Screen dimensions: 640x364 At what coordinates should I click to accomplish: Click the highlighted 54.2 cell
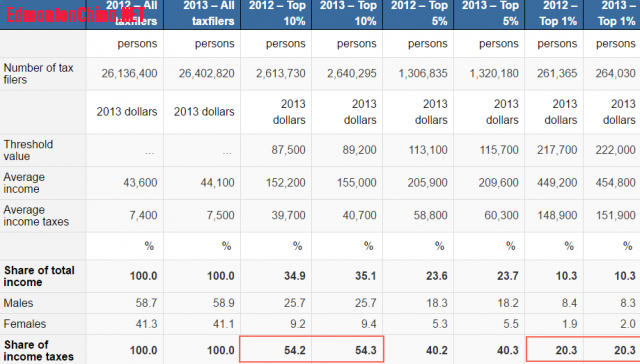tap(276, 349)
